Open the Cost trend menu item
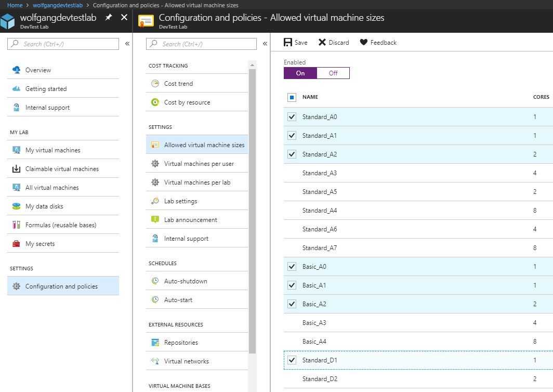Image resolution: width=553 pixels, height=392 pixels. tap(197, 83)
